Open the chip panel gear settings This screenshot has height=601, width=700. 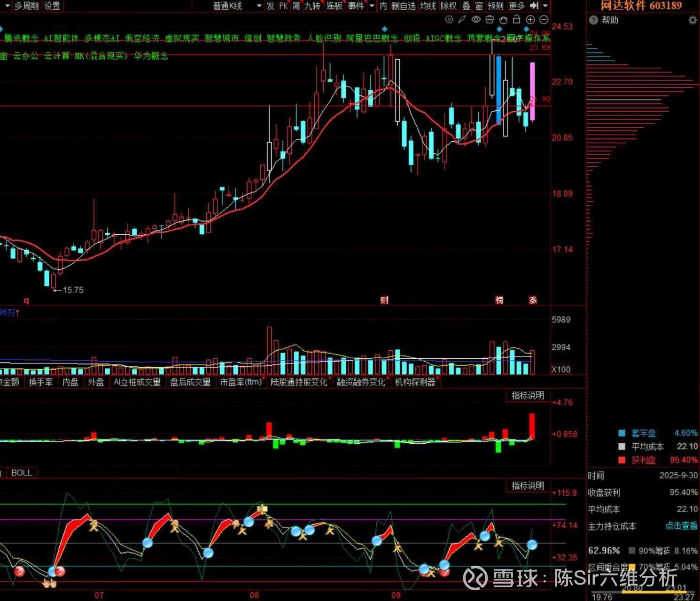click(692, 20)
